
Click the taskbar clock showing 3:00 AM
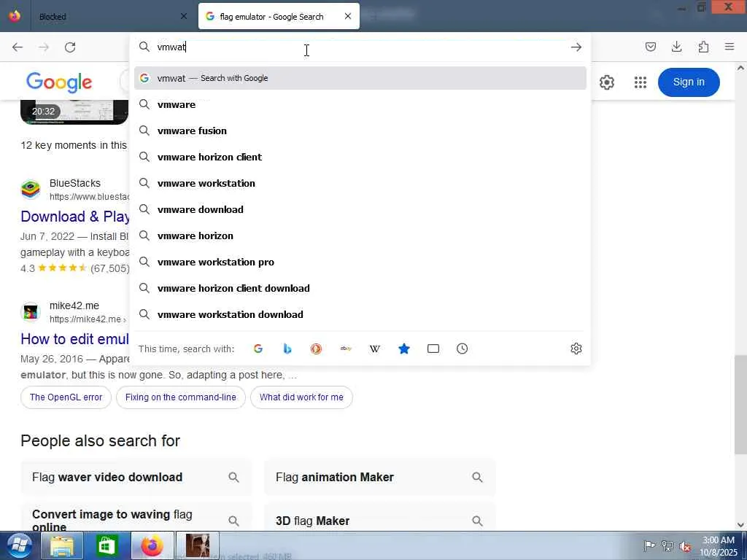coord(719,545)
